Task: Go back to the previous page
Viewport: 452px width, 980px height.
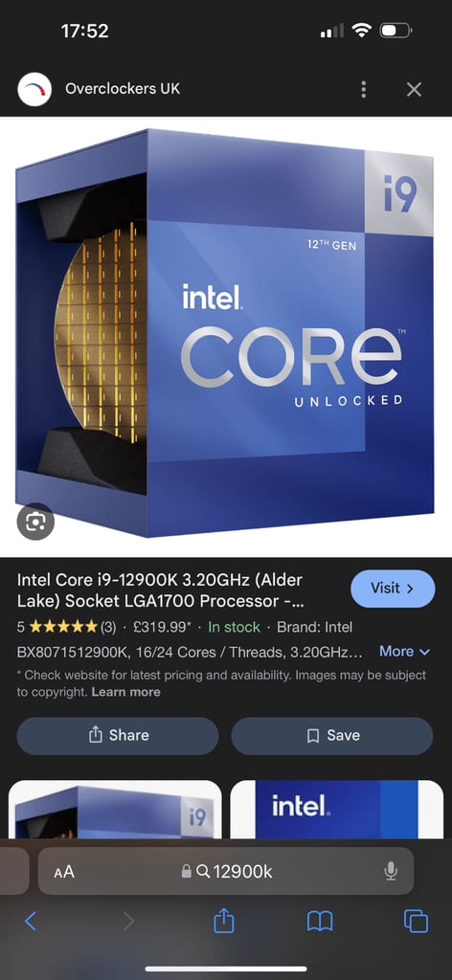Action: coord(30,921)
